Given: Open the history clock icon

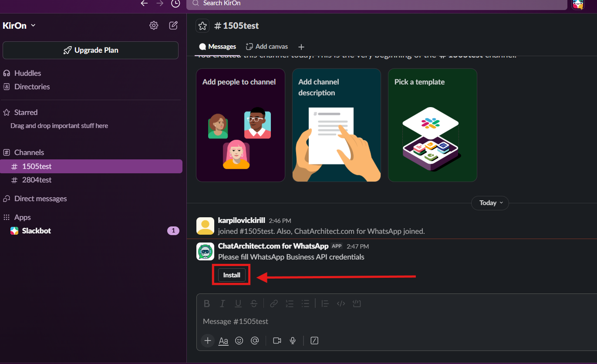Looking at the screenshot, I should 175,3.
